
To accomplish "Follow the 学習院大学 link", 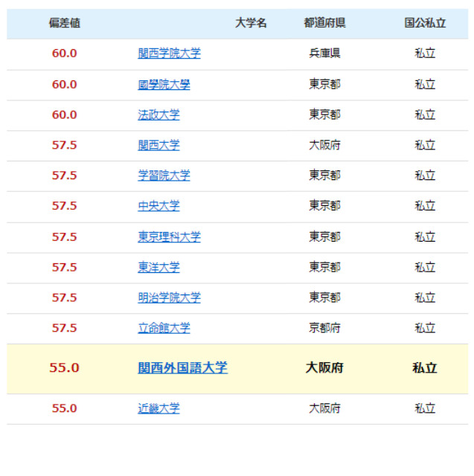I will click(164, 176).
